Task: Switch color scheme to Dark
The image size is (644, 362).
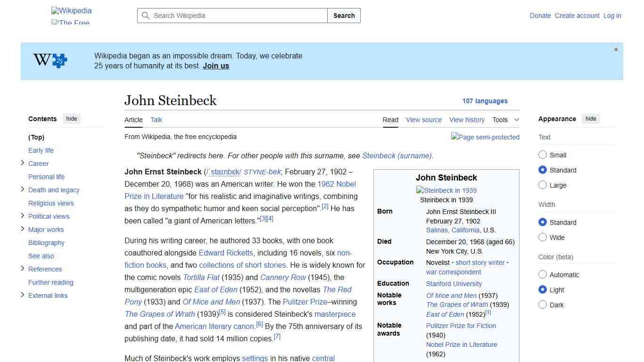Action: 543,304
